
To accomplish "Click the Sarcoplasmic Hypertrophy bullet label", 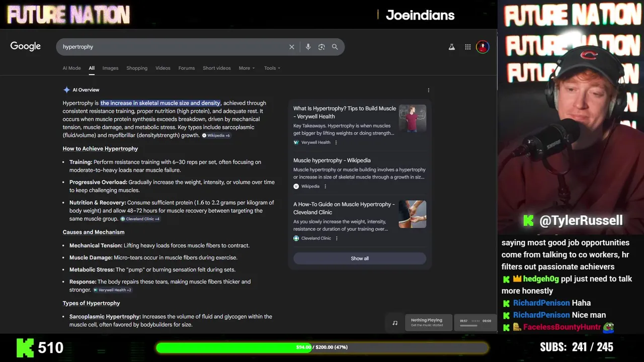I will coord(105,317).
